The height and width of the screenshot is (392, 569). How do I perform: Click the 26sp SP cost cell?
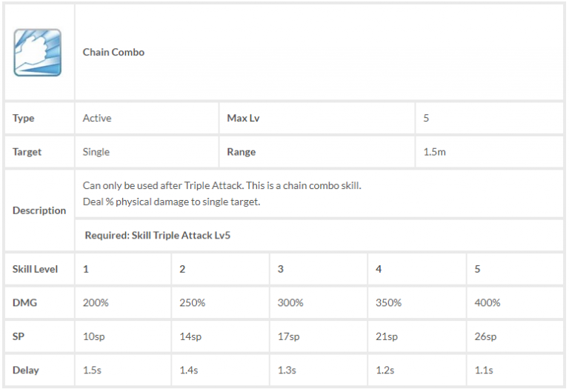point(486,336)
